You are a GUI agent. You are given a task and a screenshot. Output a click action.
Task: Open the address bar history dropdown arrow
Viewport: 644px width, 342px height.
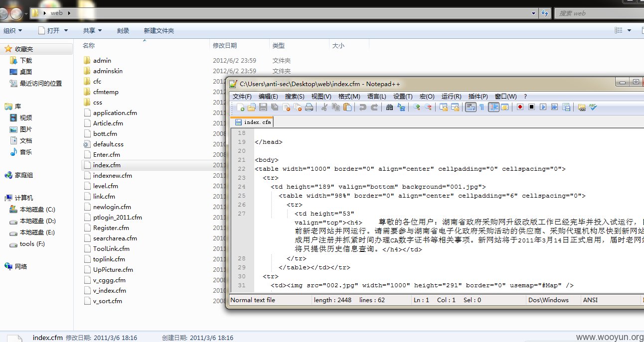(533, 13)
